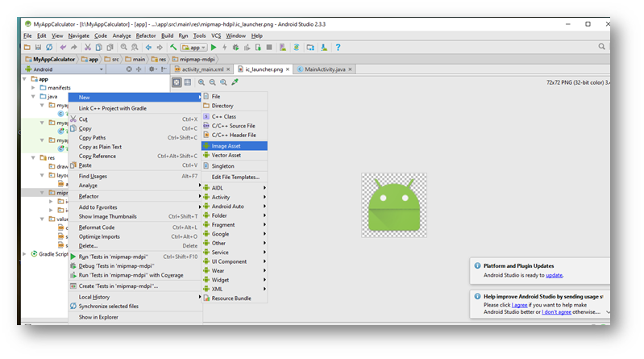Viewport: 644px width, 359px height.
Task: Open the AVD Manager icon
Action: pyautogui.click(x=283, y=48)
